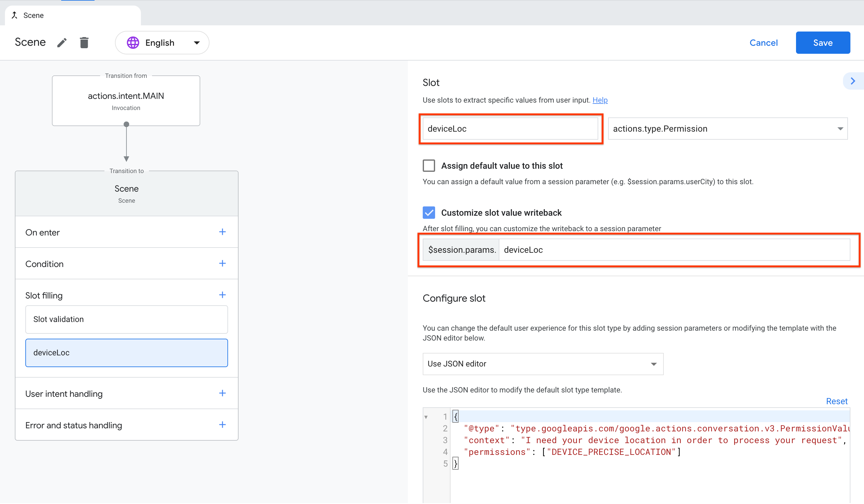This screenshot has height=504, width=864.
Task: Click the Save button
Action: tap(823, 43)
